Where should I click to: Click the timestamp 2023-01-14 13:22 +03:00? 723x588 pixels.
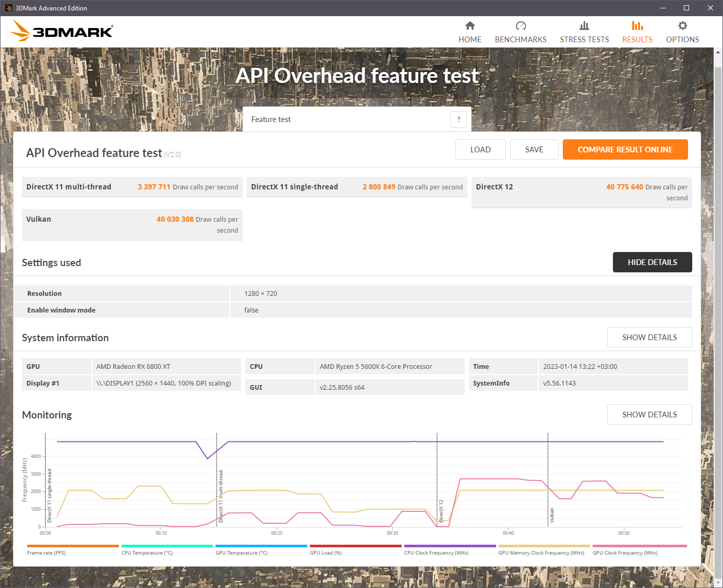pos(580,367)
